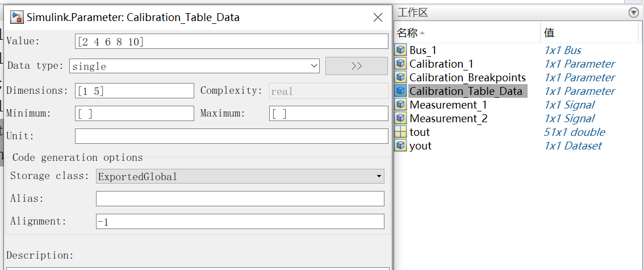
Task: Select Measurement_2 in the workspace list
Action: (448, 118)
